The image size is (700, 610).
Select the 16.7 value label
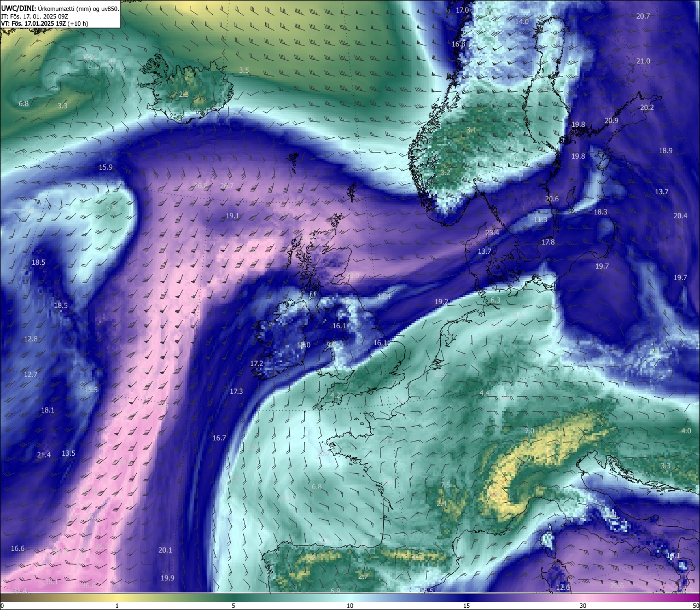pyautogui.click(x=219, y=438)
